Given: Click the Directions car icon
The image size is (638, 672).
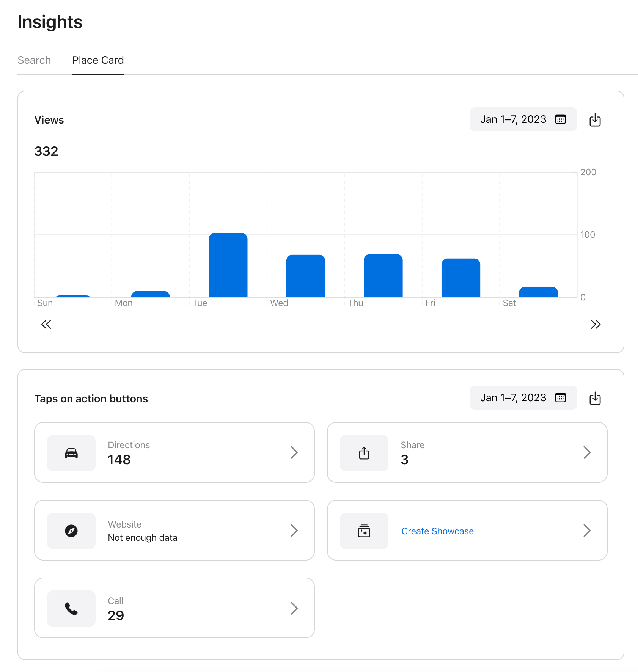Looking at the screenshot, I should tap(71, 453).
